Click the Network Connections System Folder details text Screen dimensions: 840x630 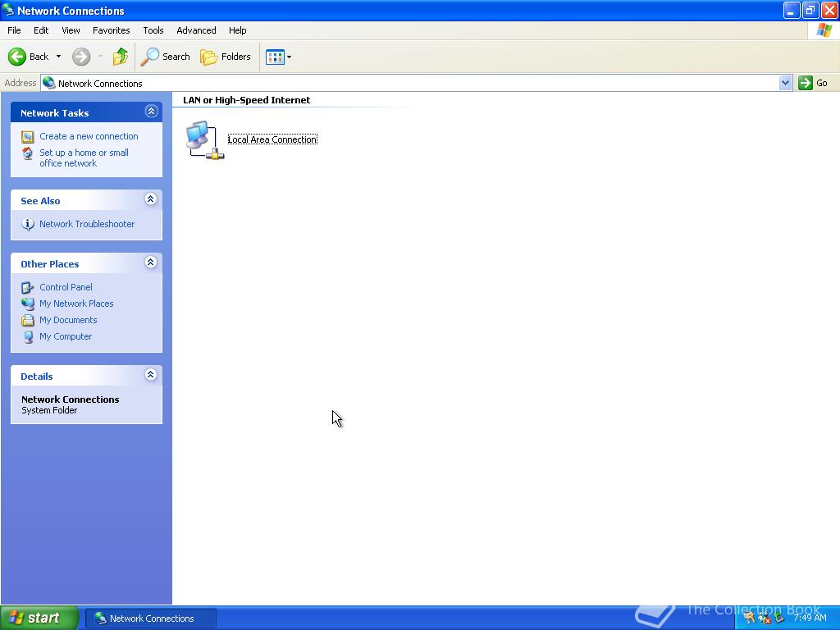(71, 404)
